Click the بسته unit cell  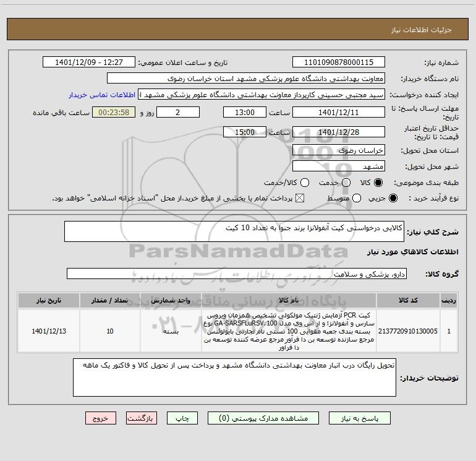coord(171,331)
